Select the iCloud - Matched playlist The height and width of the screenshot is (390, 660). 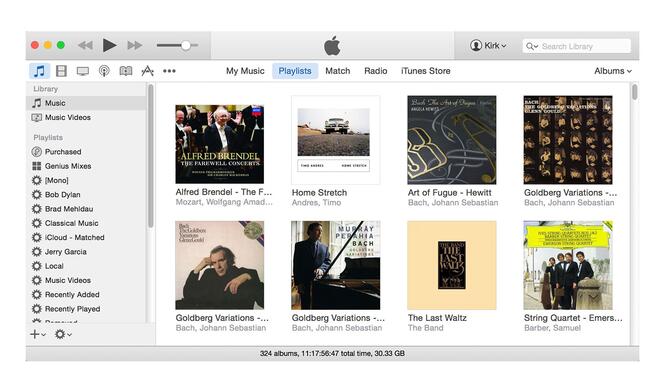coord(86,237)
